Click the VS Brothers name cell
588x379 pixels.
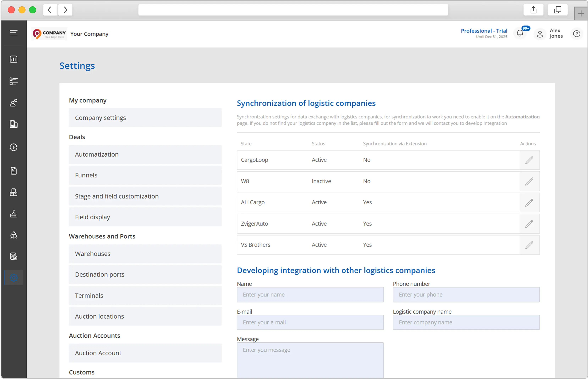256,245
